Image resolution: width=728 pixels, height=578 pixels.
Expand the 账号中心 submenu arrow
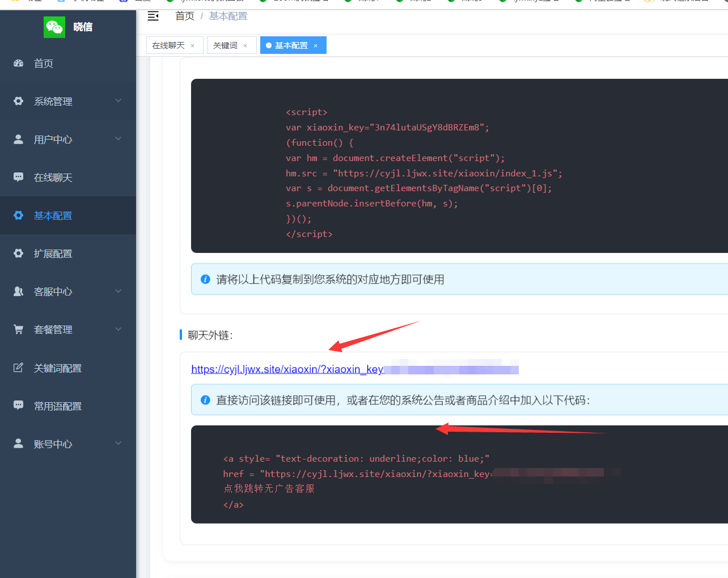[x=118, y=443]
